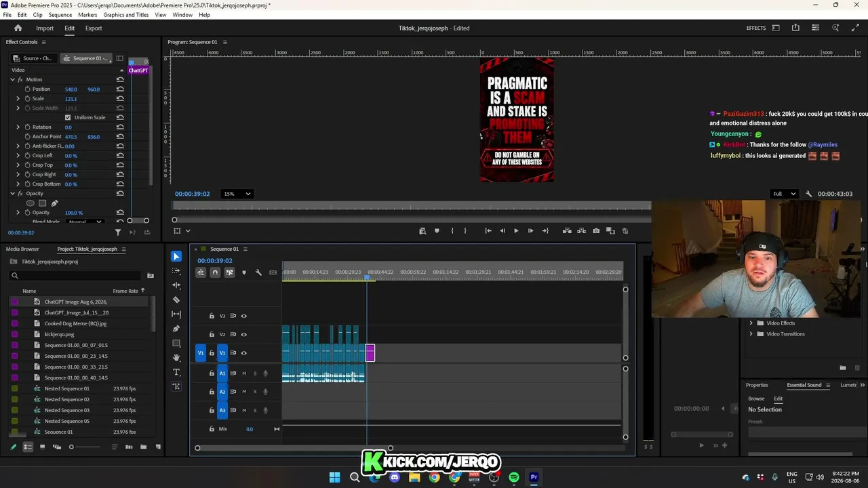Switch to Media Browser tab

[22, 249]
